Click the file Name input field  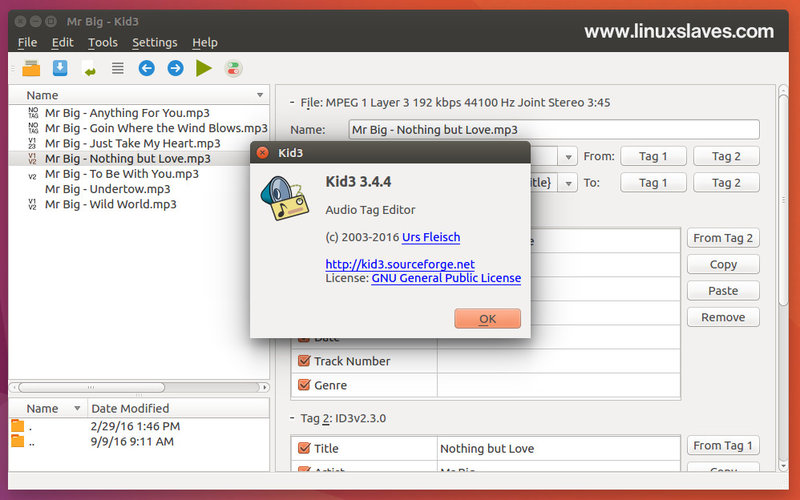coord(554,130)
